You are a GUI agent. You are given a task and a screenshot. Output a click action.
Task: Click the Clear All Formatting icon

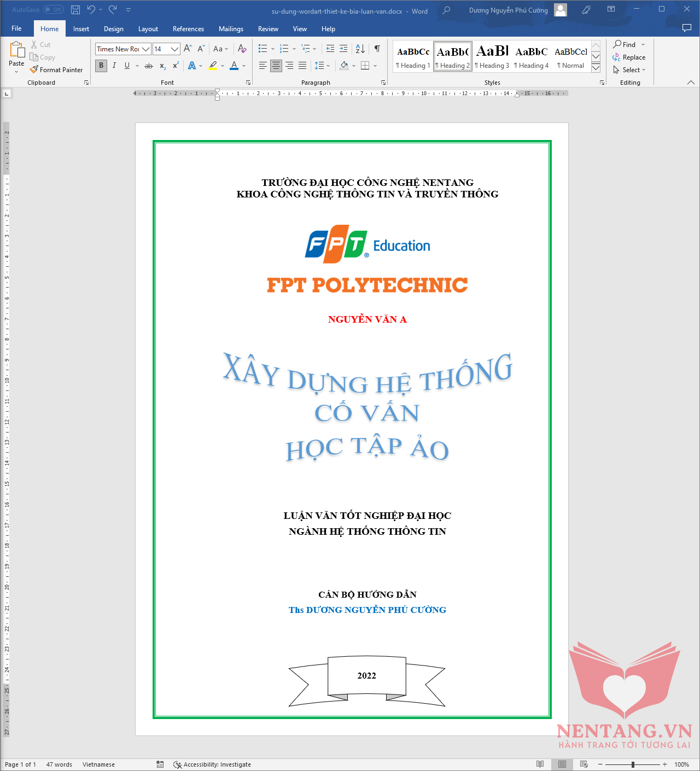click(x=242, y=49)
